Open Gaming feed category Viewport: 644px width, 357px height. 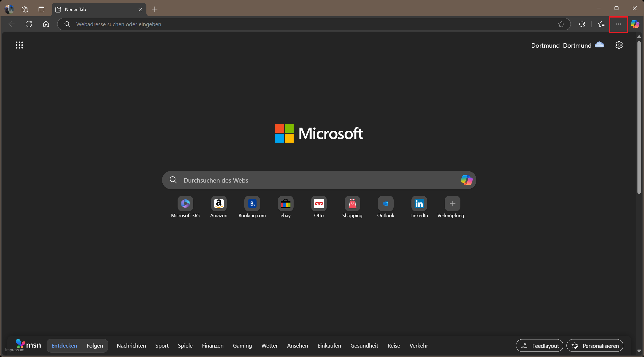(x=242, y=346)
